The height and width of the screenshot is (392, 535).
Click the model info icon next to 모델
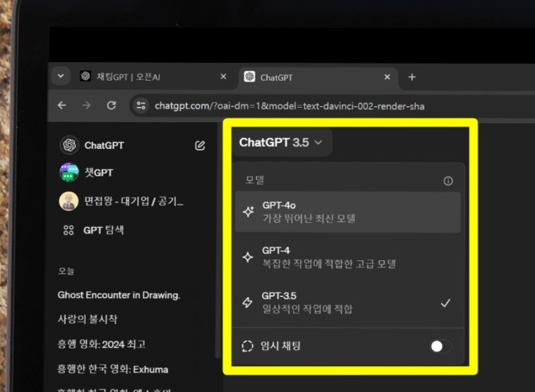(448, 181)
